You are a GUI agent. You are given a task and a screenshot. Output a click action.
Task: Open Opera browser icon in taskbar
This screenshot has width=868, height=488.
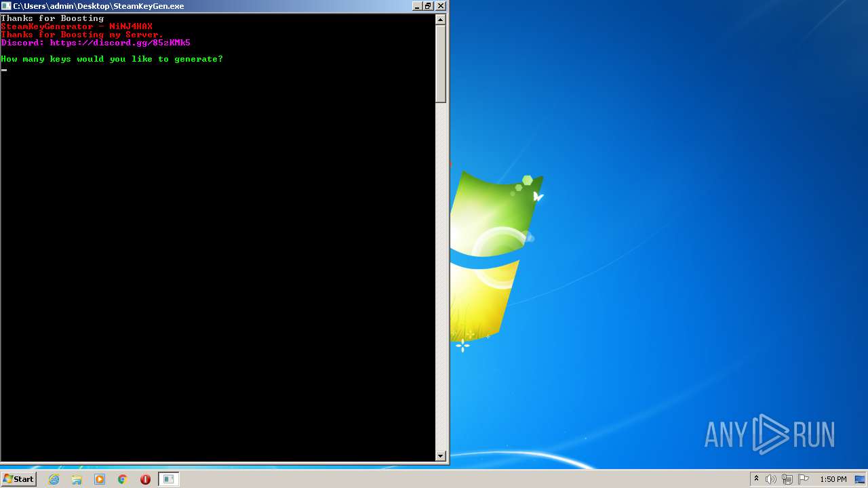coord(145,479)
